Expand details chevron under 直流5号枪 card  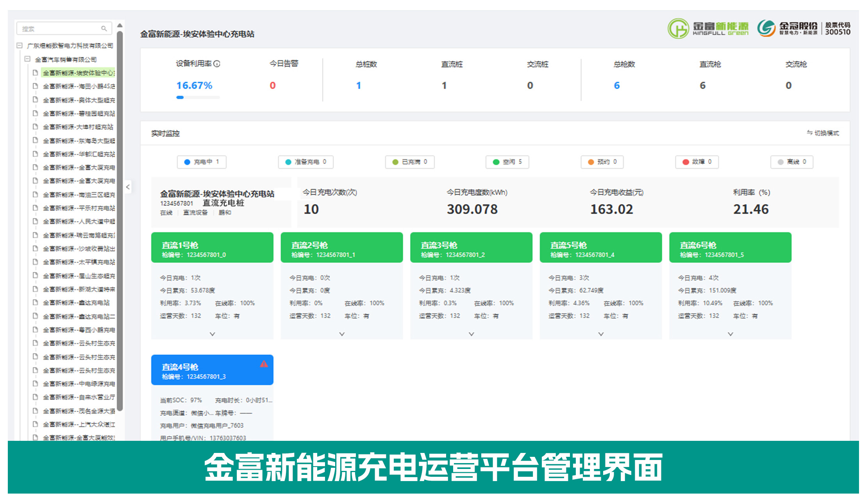(601, 334)
